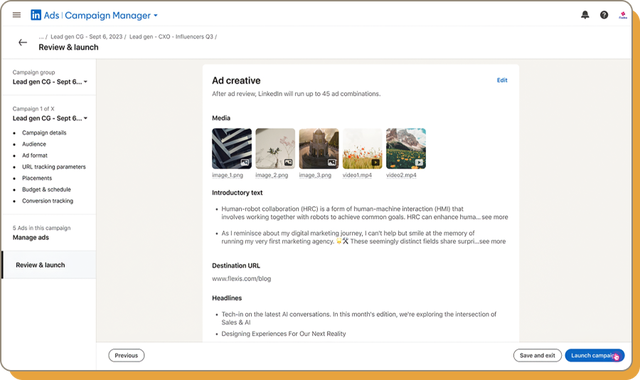Screen dimensions: 640x380
Task: Open the hamburger navigation menu
Action: pyautogui.click(x=17, y=15)
